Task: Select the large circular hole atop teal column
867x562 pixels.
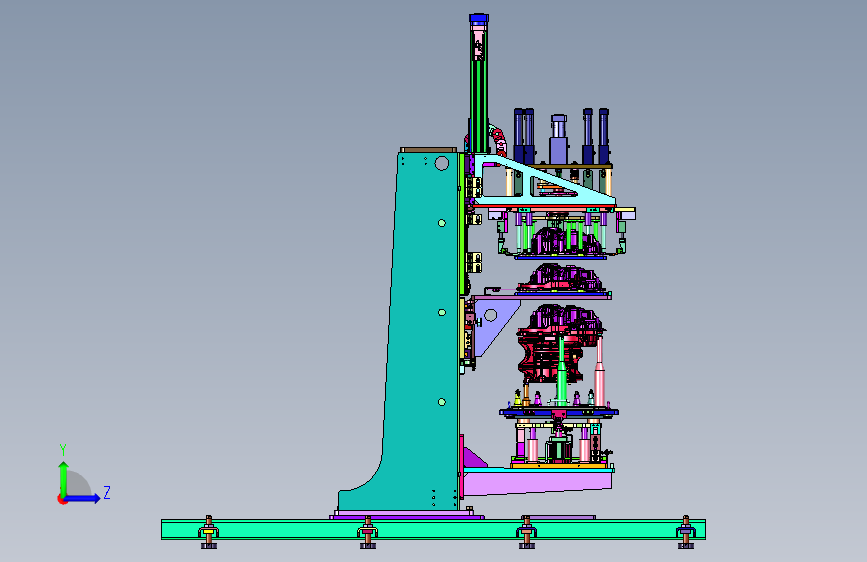Action: (x=441, y=163)
